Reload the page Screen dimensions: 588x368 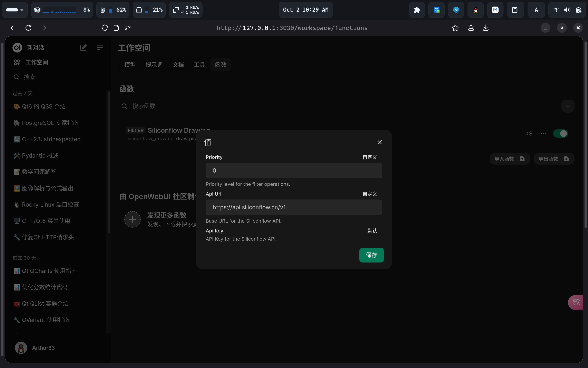28,28
